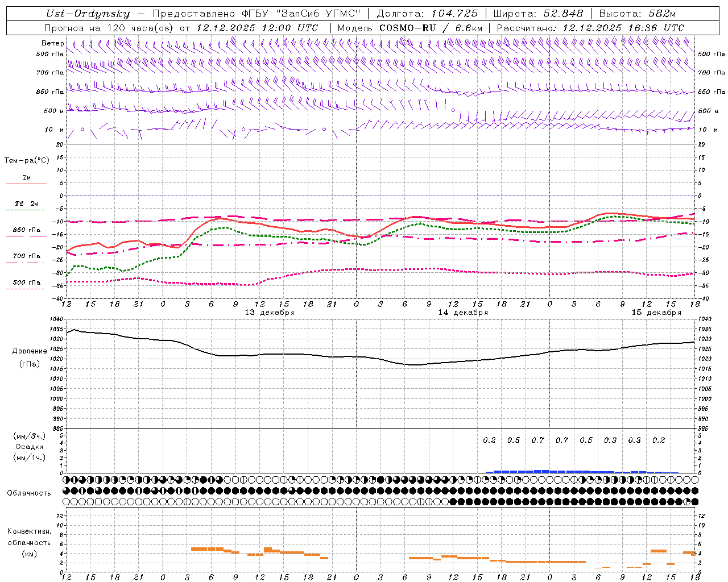Click the text Прогноз на 120 часа(ов)
728x582 pixels.
[x=109, y=28]
